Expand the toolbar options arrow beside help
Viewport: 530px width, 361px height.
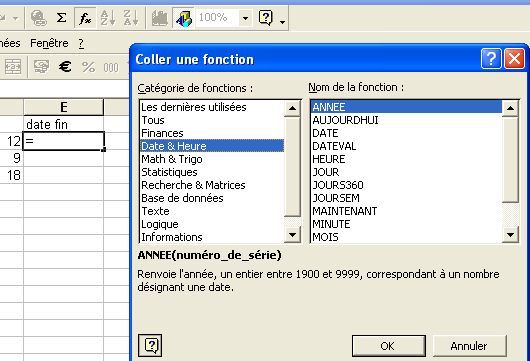point(282,22)
